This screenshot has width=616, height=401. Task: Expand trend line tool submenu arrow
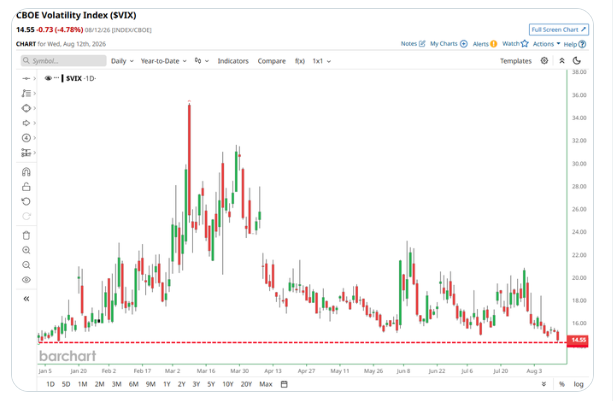35,93
